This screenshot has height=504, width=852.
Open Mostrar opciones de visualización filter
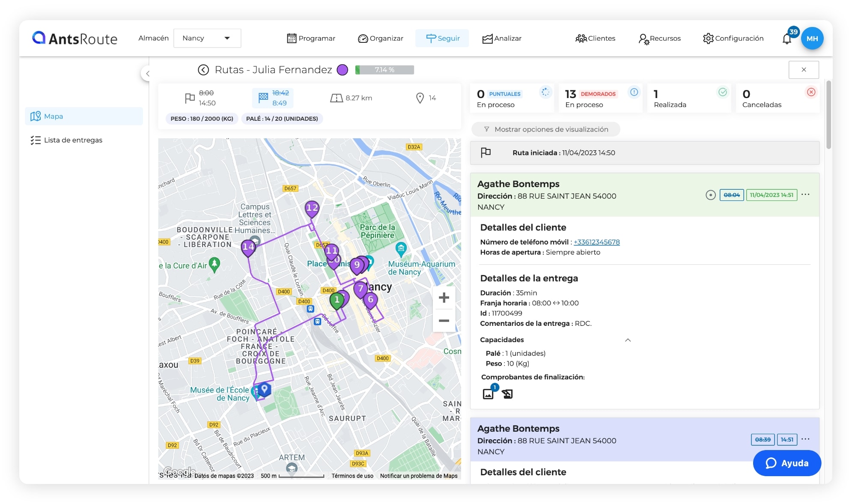(545, 129)
